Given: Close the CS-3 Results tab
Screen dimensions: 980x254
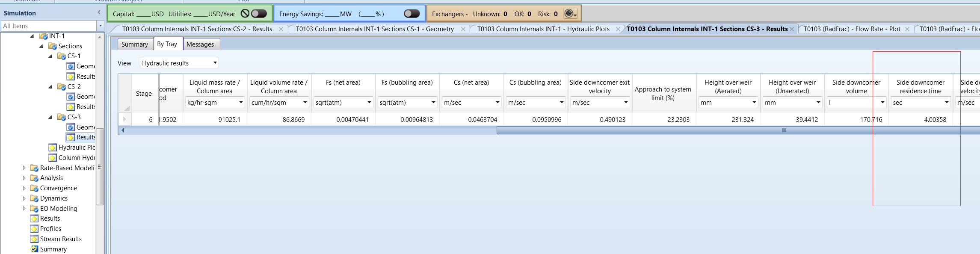Looking at the screenshot, I should [792, 29].
